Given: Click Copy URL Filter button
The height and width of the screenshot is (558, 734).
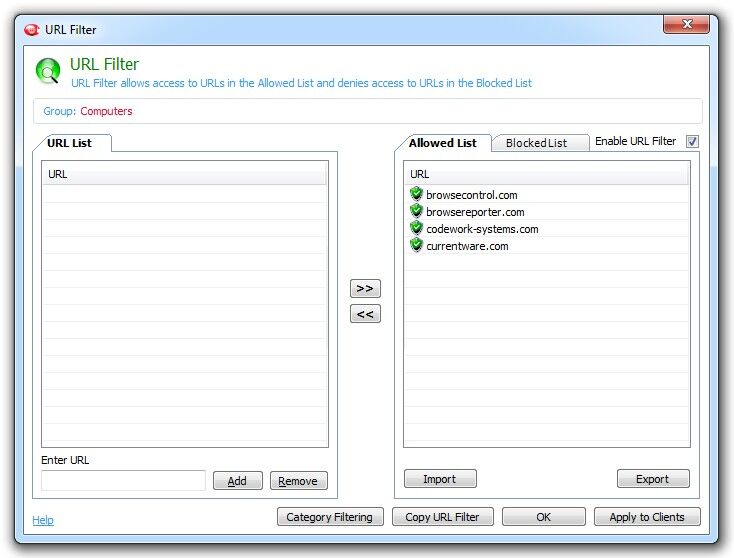Looking at the screenshot, I should [x=442, y=517].
